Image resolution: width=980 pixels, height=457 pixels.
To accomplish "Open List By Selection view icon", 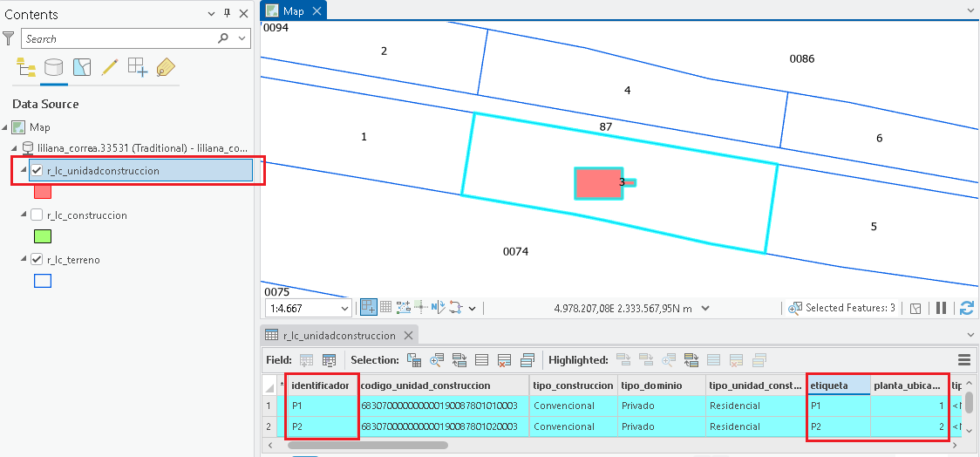I will [x=82, y=67].
